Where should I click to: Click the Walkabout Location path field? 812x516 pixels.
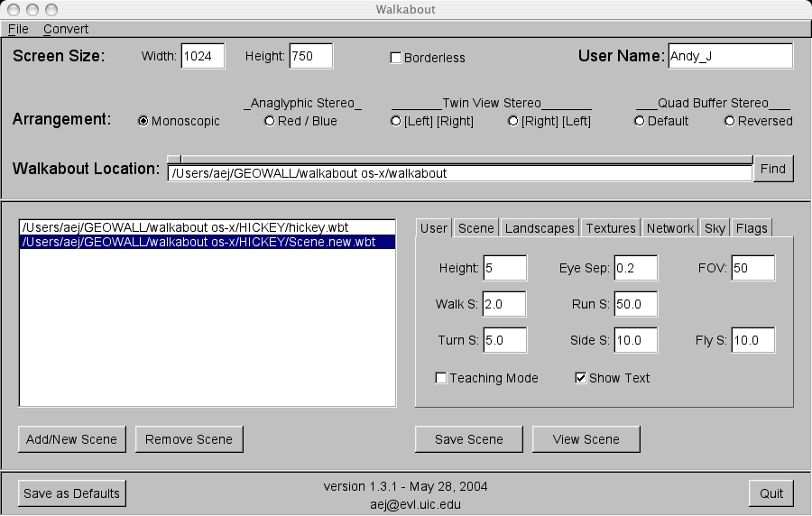pyautogui.click(x=459, y=173)
